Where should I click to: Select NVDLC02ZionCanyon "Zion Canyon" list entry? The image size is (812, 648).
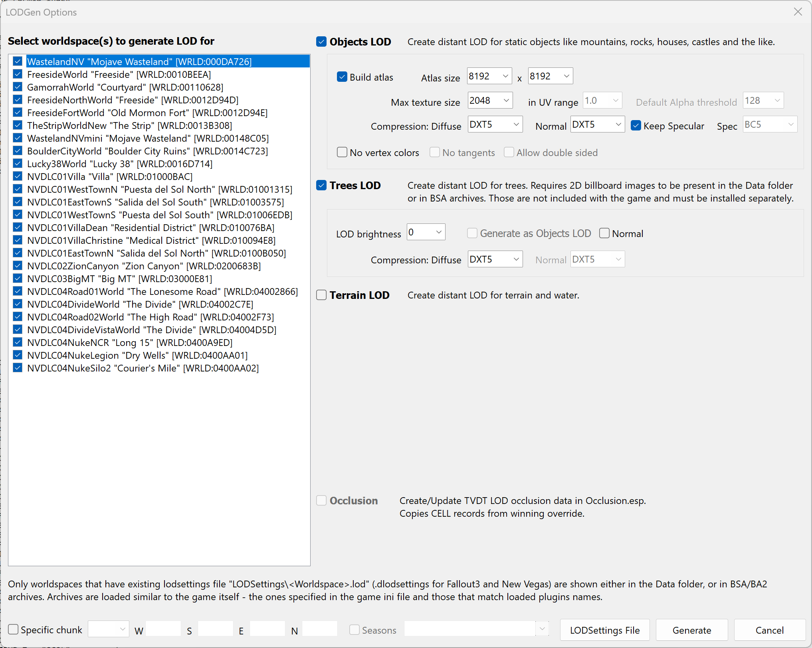(x=144, y=266)
